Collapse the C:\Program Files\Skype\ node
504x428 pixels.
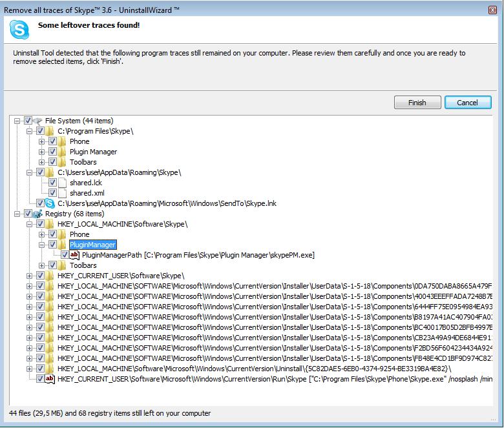29,131
